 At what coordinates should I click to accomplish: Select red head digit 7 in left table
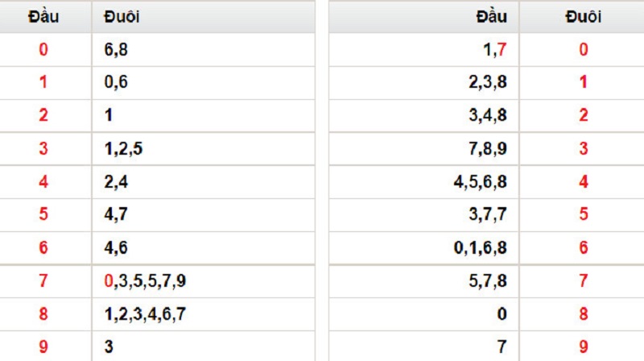point(43,281)
